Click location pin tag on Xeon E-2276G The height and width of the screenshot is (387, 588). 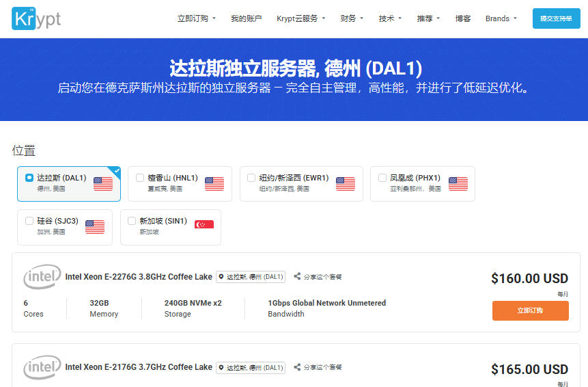251,277
